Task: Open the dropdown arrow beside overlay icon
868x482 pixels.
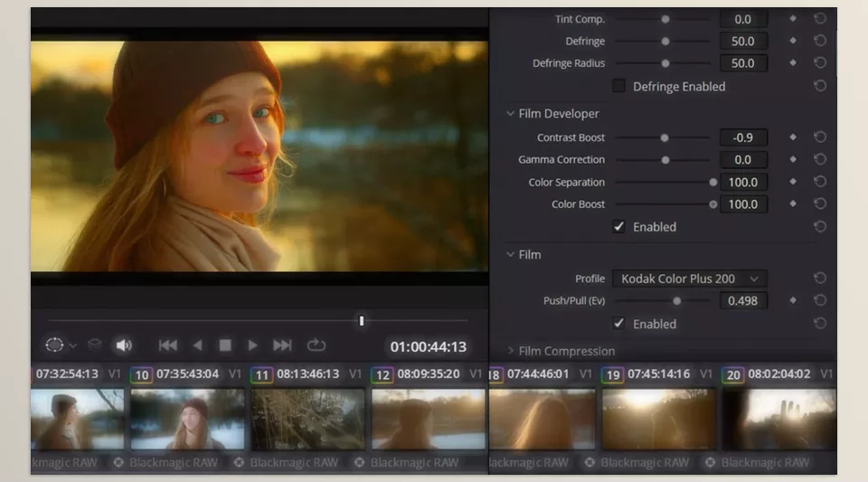Action: [x=72, y=345]
